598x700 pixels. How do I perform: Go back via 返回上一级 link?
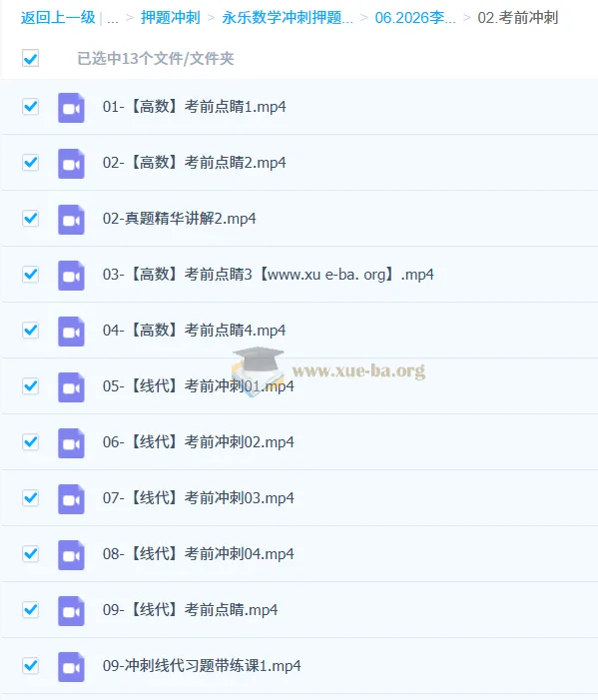coord(58,18)
